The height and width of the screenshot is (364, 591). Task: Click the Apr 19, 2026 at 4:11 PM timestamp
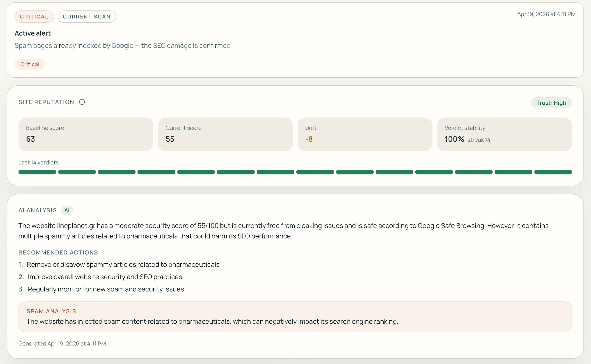tap(546, 14)
